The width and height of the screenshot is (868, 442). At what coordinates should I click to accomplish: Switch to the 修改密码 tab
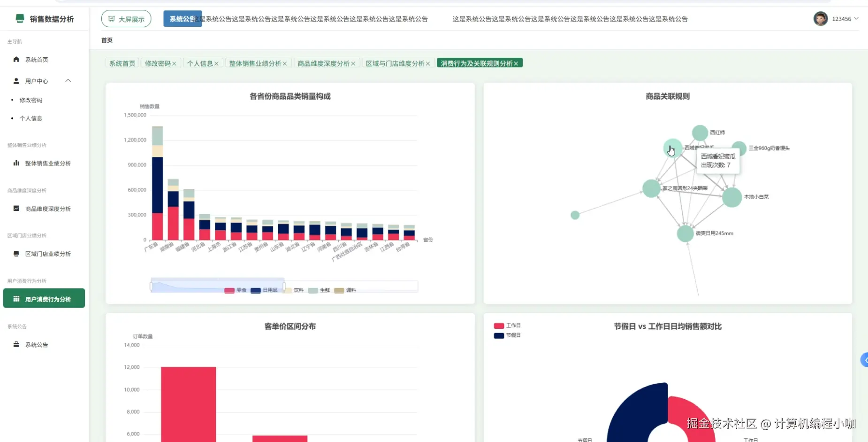(158, 63)
